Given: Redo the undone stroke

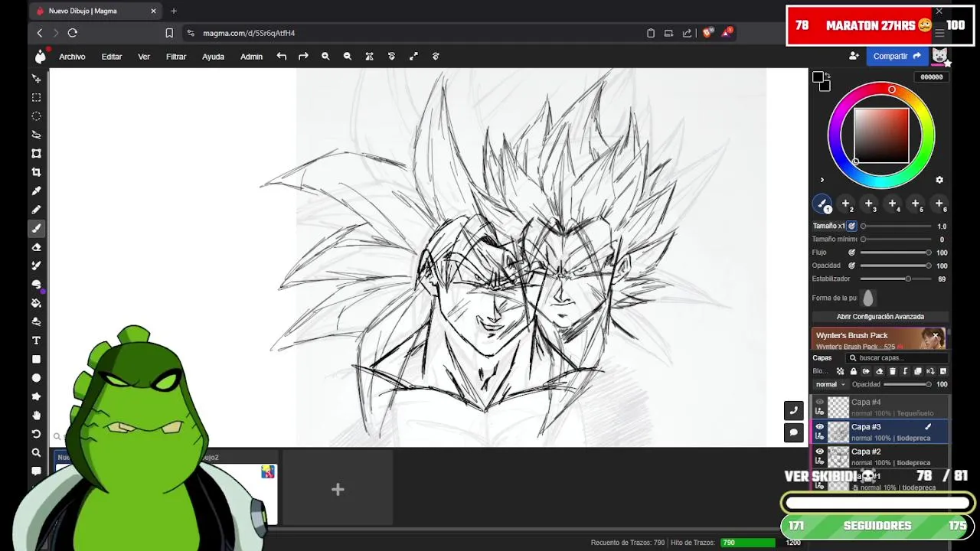Looking at the screenshot, I should (303, 56).
